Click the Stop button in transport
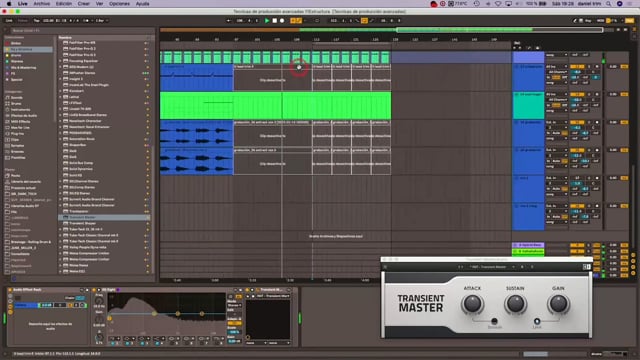 275,20
